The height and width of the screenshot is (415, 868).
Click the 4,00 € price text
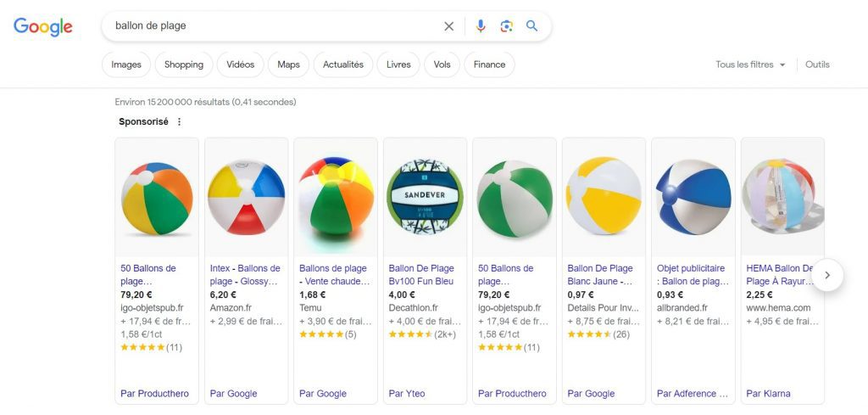click(402, 294)
